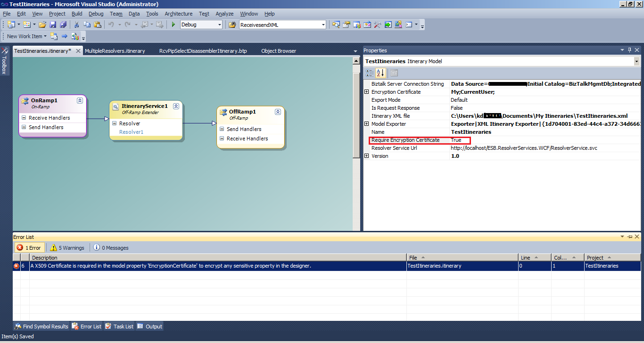Switch to MultipleResolvers.itinerary tab
Viewport: 644px width, 343px height.
pyautogui.click(x=115, y=51)
